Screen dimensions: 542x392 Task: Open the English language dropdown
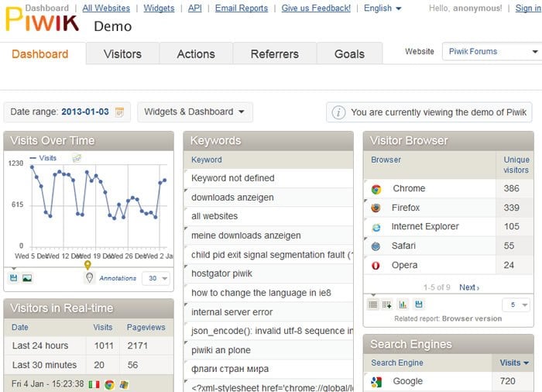pos(382,8)
